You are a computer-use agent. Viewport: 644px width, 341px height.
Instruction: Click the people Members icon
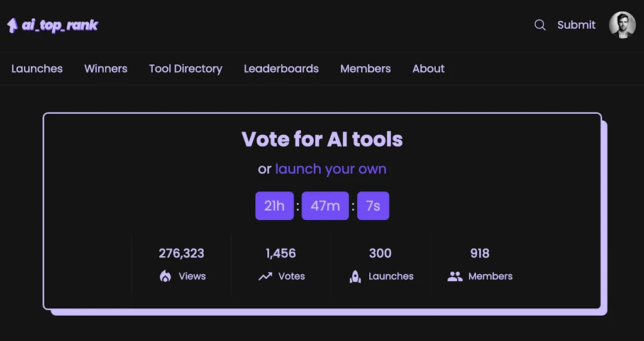(455, 276)
